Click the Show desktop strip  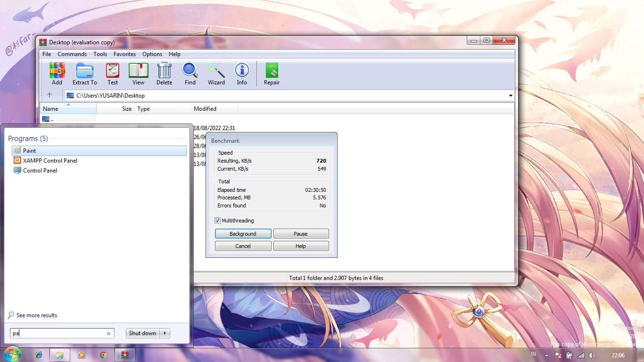[641, 355]
